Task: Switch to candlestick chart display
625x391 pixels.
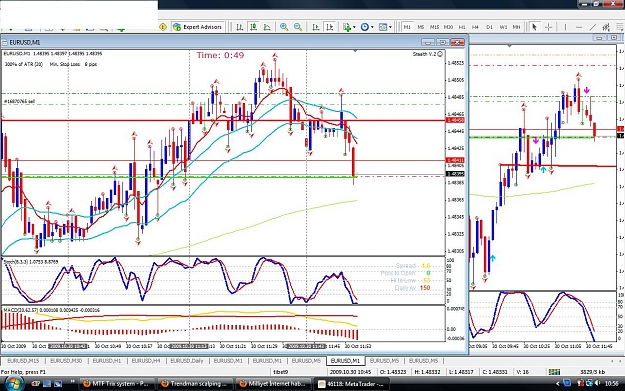Action: pyautogui.click(x=253, y=27)
